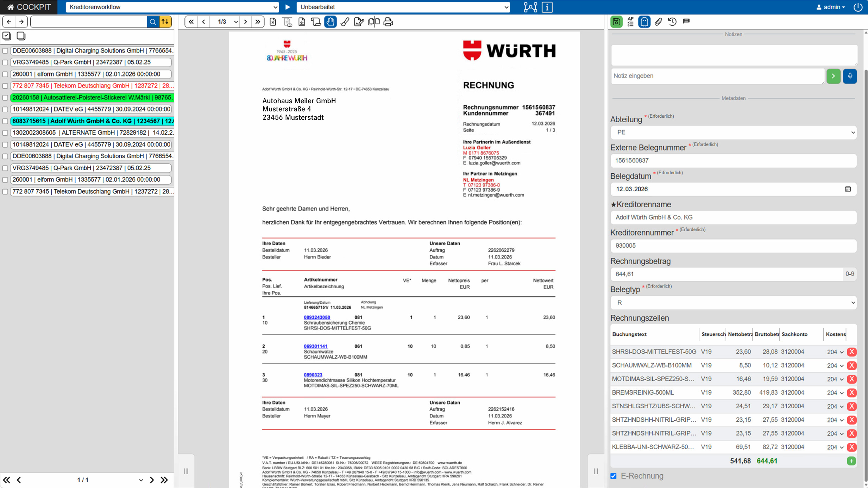Print the document with printer icon

388,22
